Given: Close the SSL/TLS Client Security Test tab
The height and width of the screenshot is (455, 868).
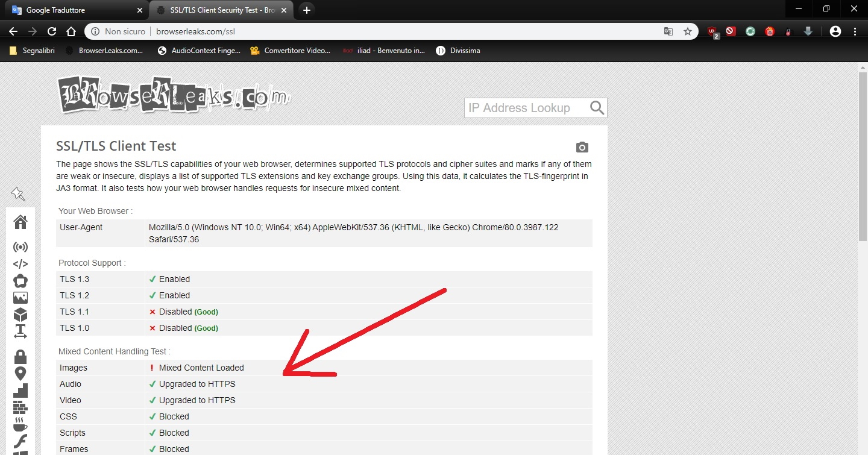Looking at the screenshot, I should tap(283, 10).
